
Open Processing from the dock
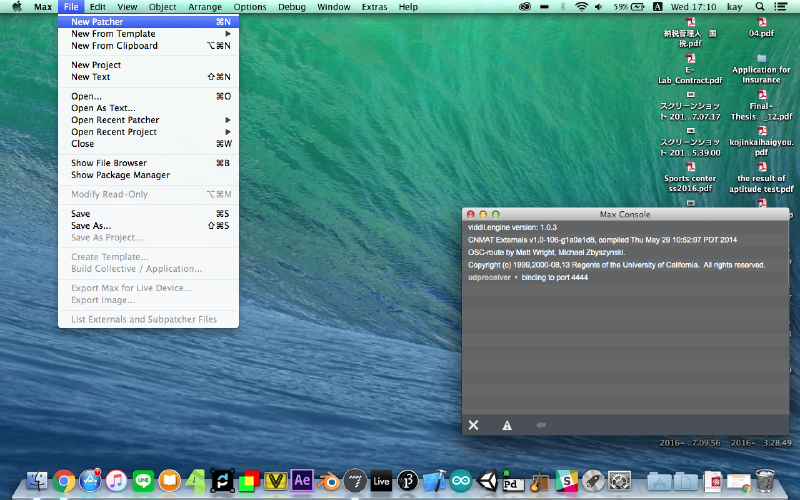[x=408, y=481]
